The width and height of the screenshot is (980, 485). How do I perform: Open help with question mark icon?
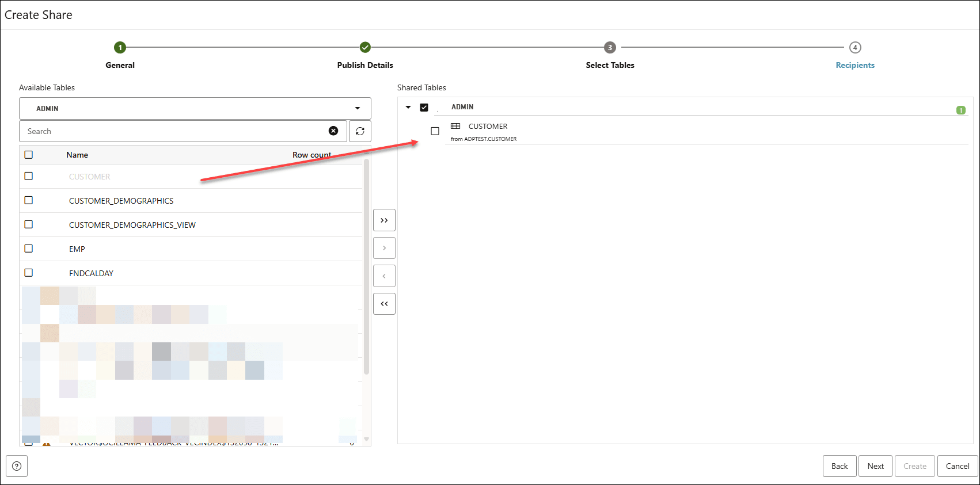coord(17,466)
